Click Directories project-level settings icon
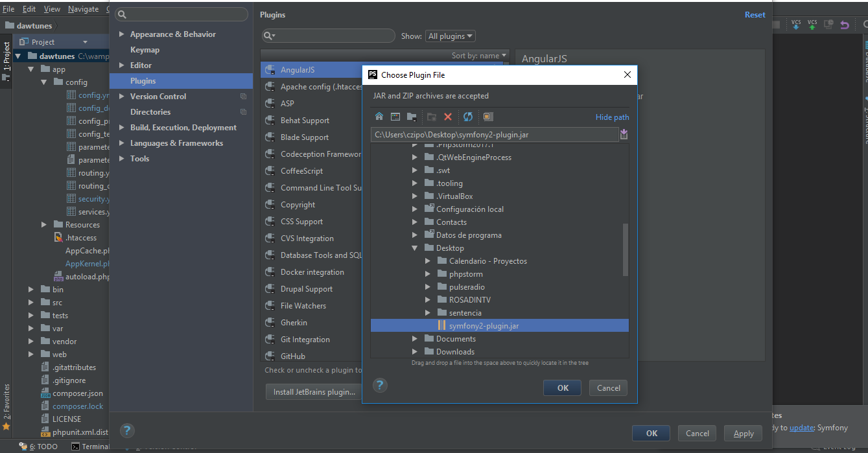The image size is (868, 453). [x=243, y=112]
